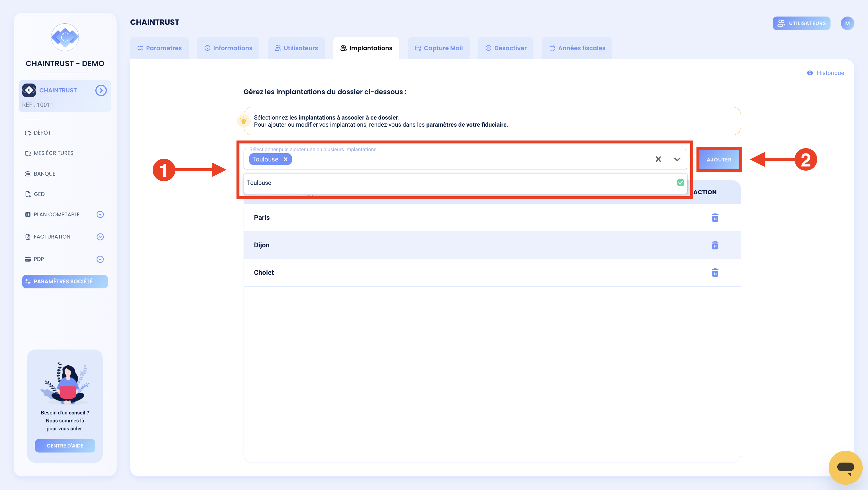Image resolution: width=868 pixels, height=490 pixels.
Task: Click the CHAINTRUST - DEMO title
Action: [x=65, y=63]
